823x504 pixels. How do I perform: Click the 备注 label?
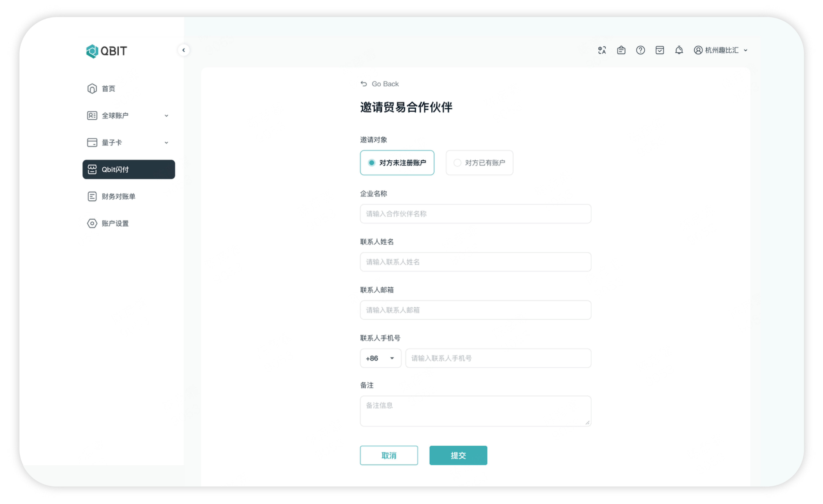coord(367,385)
